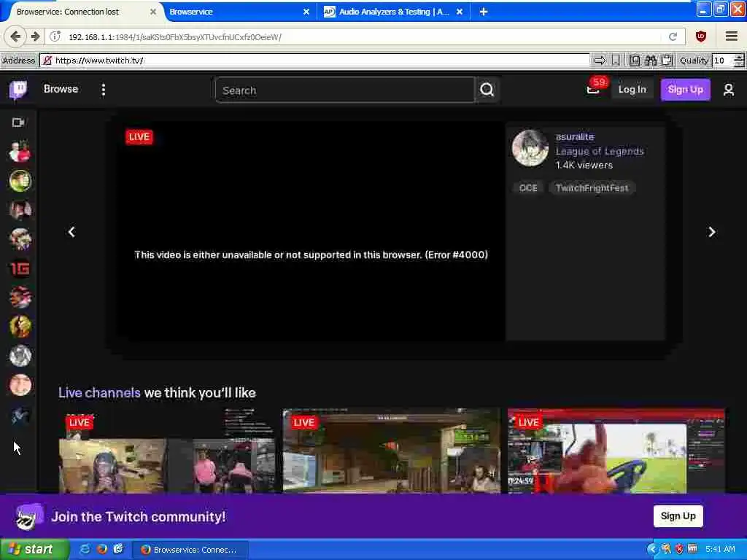Click the Quality value field
Screen dimensions: 747x560
tap(723, 61)
